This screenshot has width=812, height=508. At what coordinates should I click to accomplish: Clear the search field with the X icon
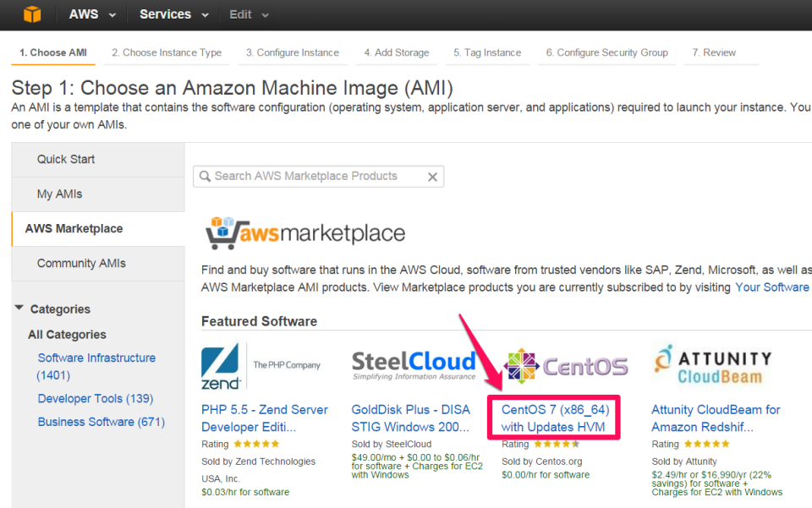point(432,176)
